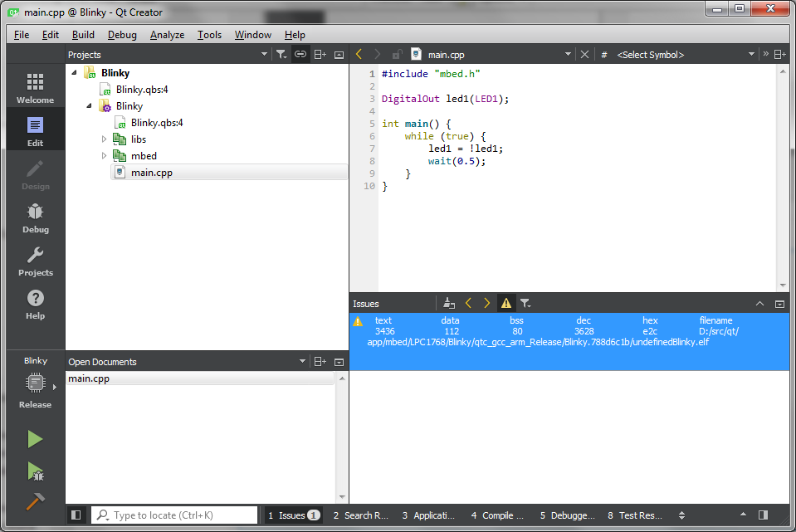Toggle the warnings filter in Issues pane
The image size is (796, 532).
coord(505,302)
